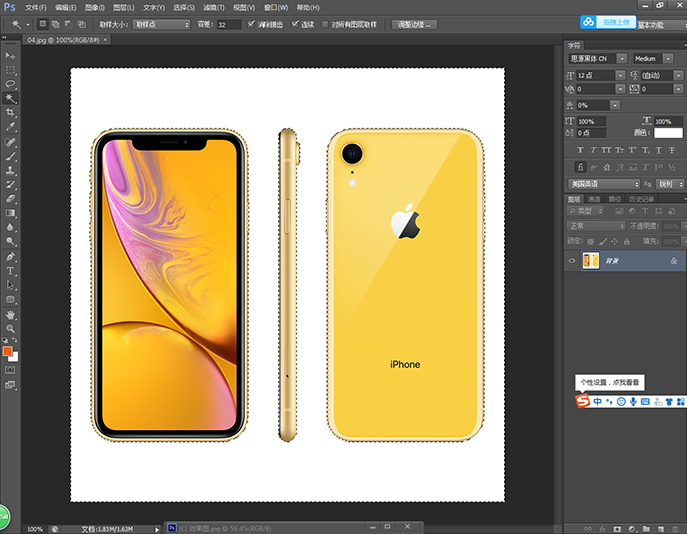The width and height of the screenshot is (687, 534).
Task: Select the Magic Wand tool in toolbox
Action: (10, 98)
